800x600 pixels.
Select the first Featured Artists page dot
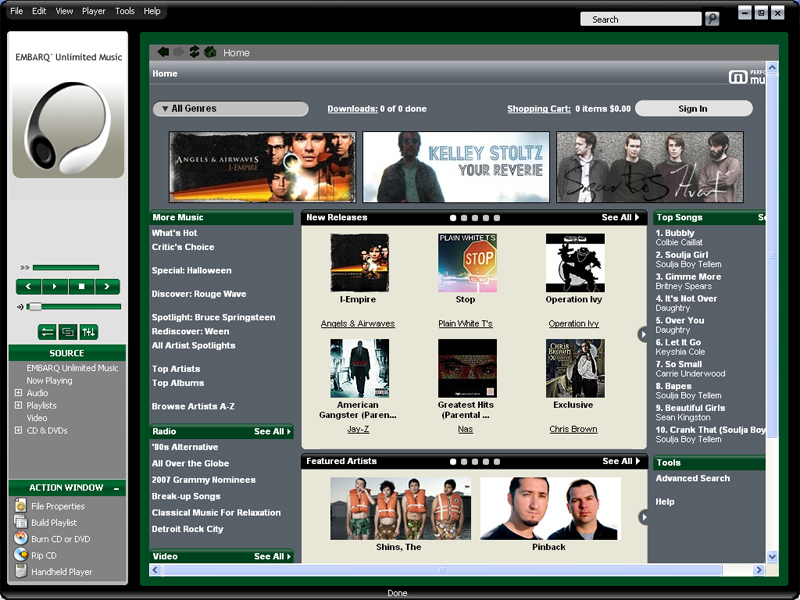click(x=453, y=462)
